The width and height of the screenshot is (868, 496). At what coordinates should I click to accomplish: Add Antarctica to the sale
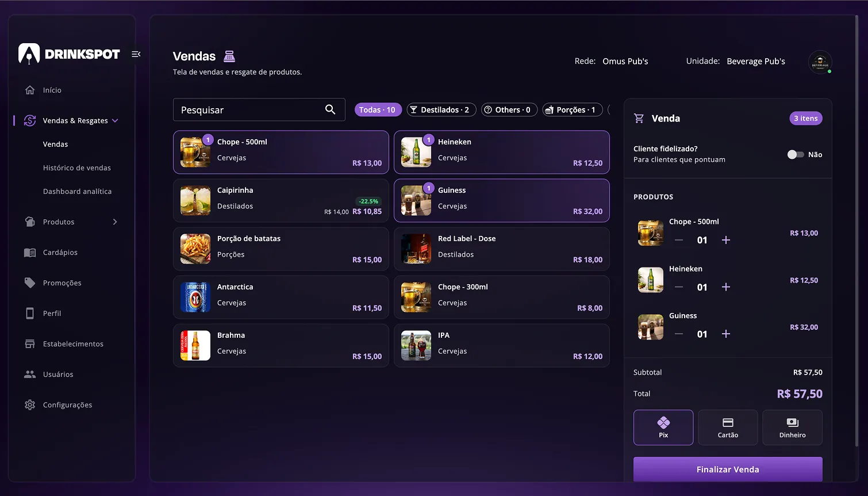281,297
